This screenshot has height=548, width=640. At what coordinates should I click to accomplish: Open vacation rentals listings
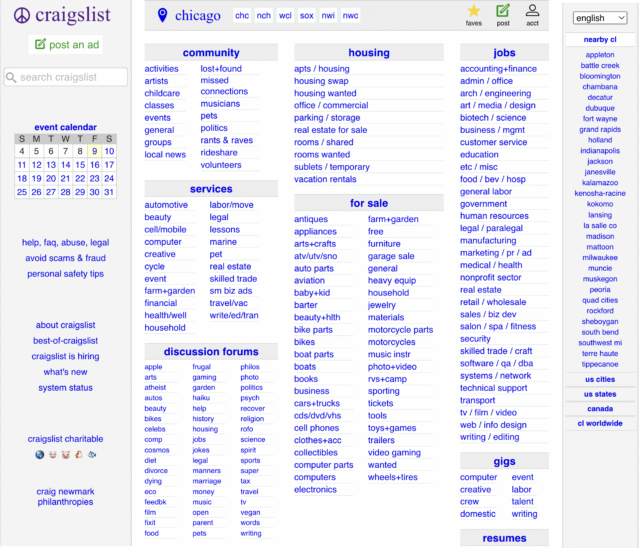click(x=325, y=179)
